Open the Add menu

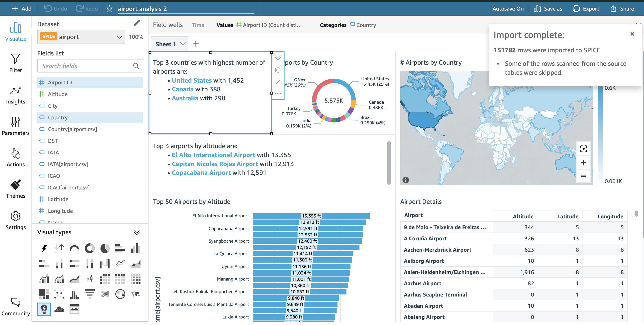(x=22, y=9)
